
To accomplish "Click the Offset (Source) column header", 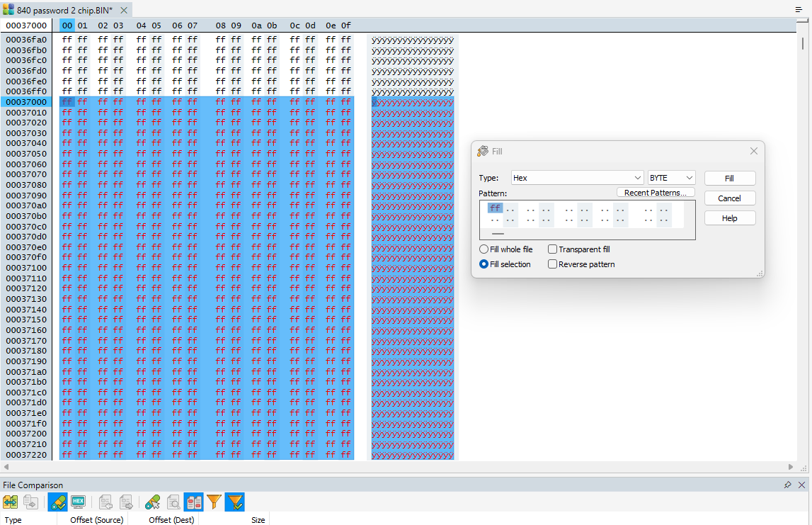I will pos(93,519).
